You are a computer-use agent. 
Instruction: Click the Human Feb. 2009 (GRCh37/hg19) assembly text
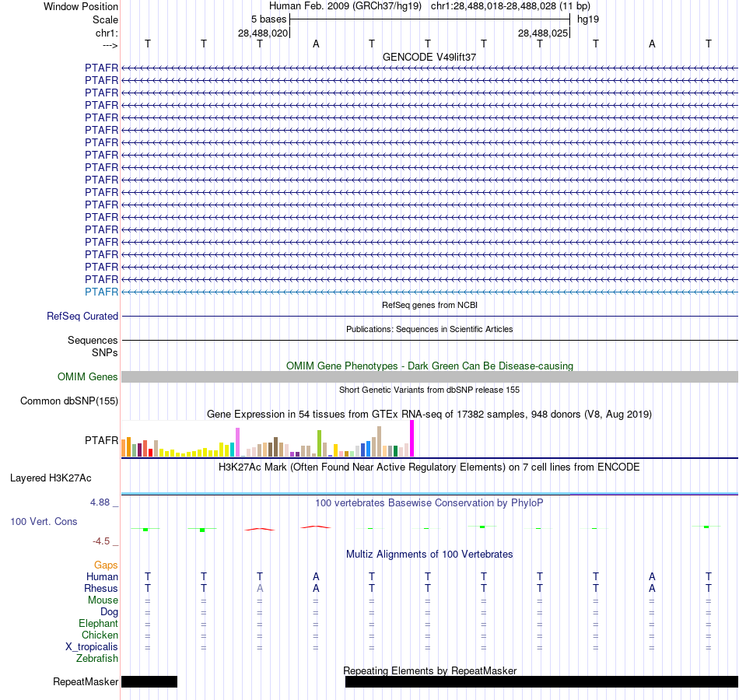coord(345,6)
